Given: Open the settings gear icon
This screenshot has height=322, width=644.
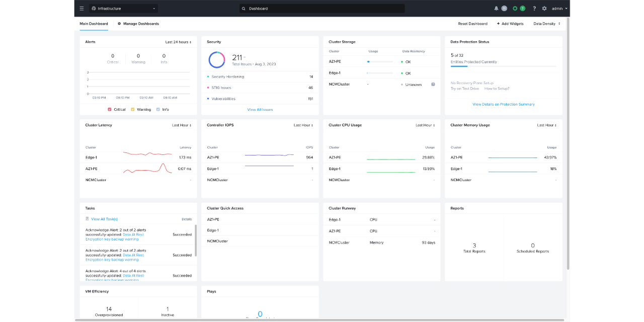Looking at the screenshot, I should click(x=544, y=9).
